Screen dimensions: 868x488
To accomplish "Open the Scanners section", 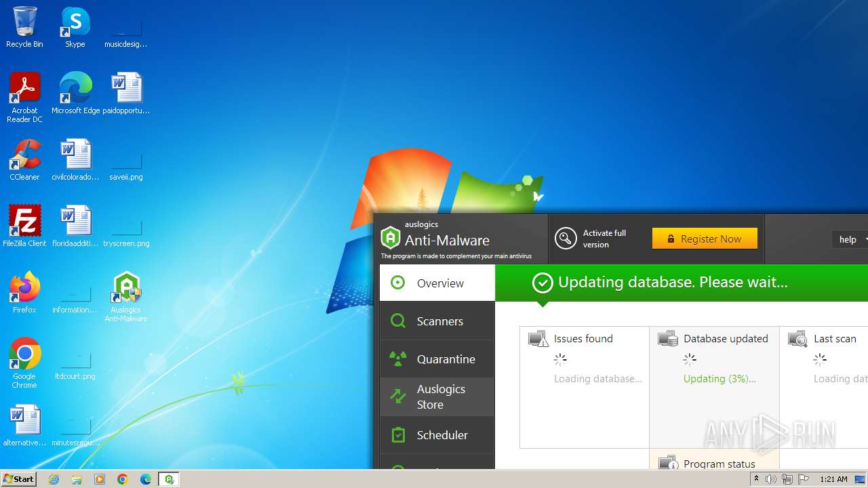I will point(437,321).
